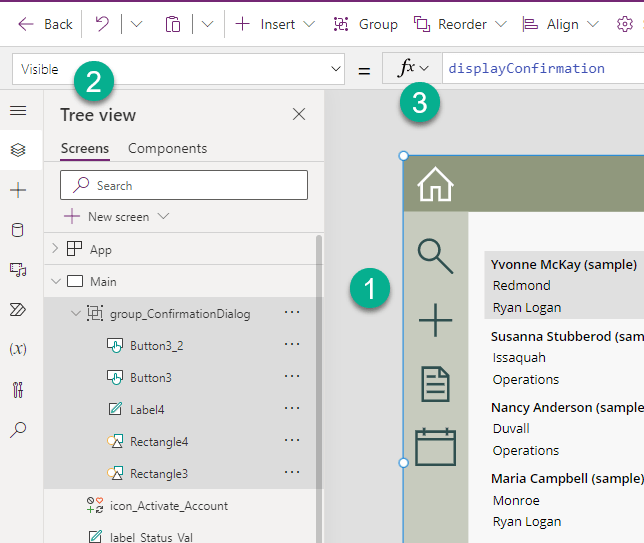Open the Advanced tools icon
The height and width of the screenshot is (543, 644).
[x=18, y=390]
